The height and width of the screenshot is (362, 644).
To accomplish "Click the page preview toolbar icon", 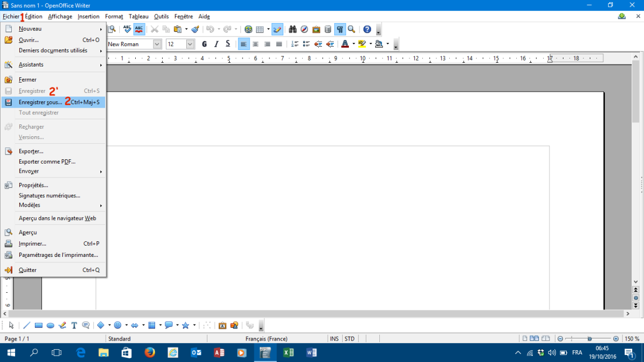I will (112, 29).
